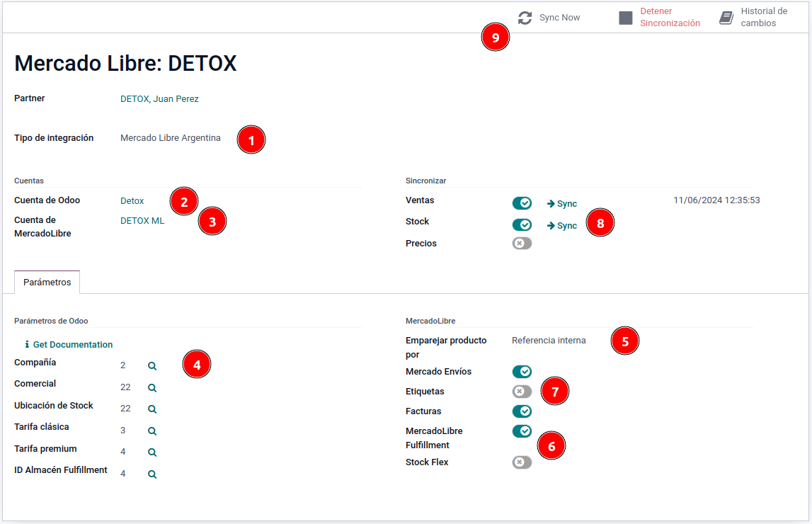812x524 pixels.
Task: Click the Sync link for Ventas
Action: [x=562, y=203]
